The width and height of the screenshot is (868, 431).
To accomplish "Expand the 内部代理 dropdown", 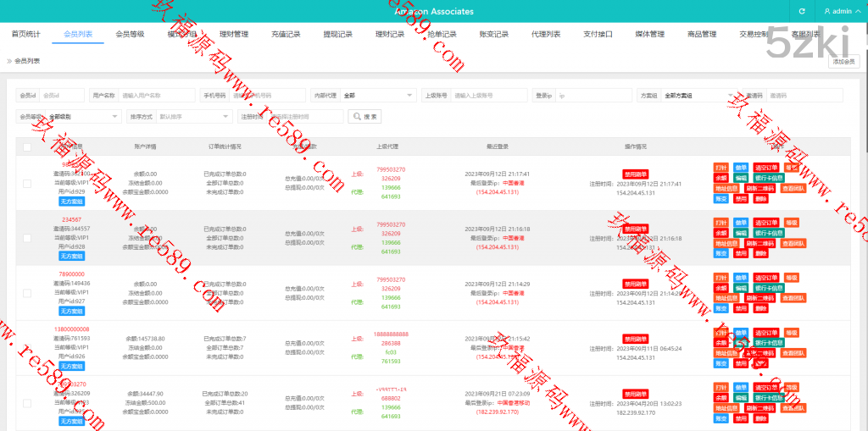I will tap(378, 96).
